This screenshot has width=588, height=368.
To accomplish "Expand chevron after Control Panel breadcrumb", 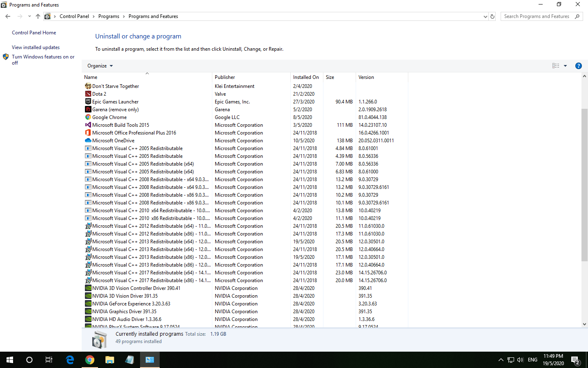I will 94,16.
